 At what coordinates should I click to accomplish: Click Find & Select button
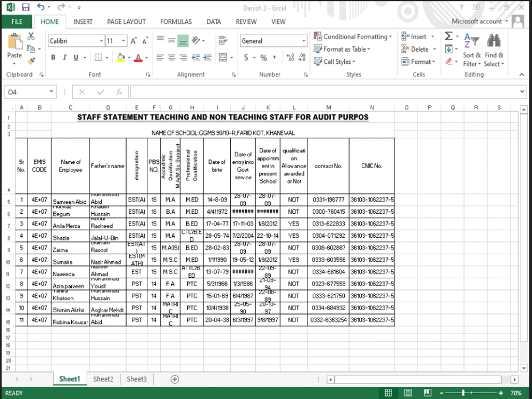click(x=494, y=50)
